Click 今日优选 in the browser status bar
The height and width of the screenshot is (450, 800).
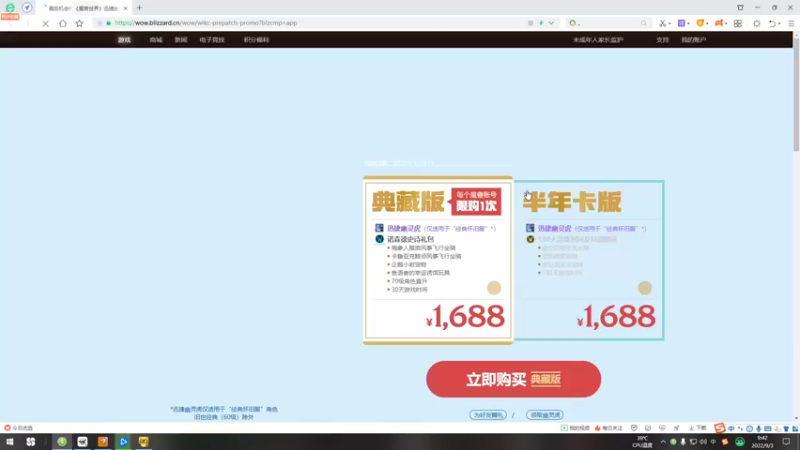[x=18, y=428]
